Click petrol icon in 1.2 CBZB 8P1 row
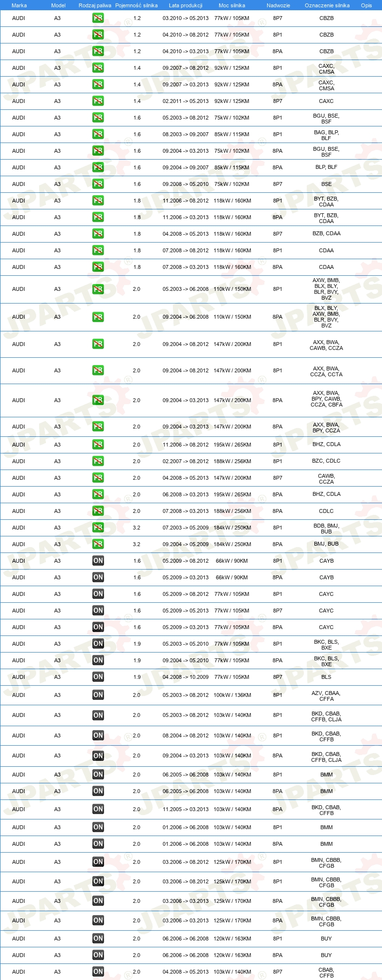 pos(98,35)
